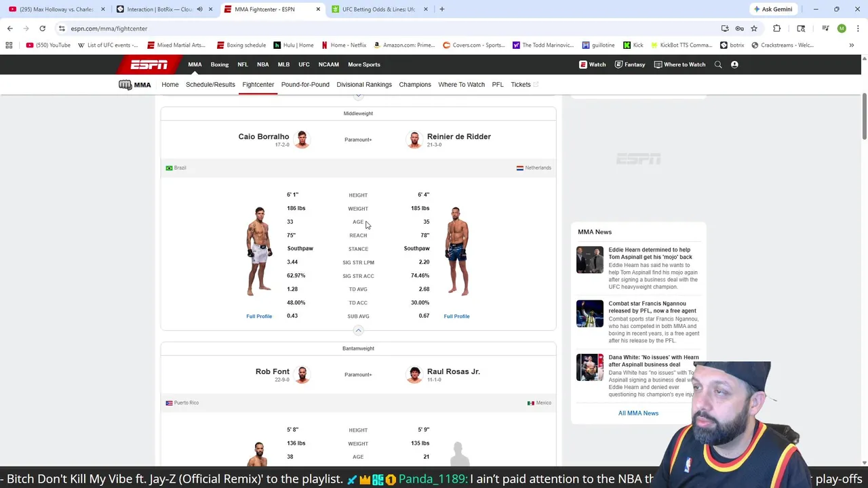Open More Sports menu
The width and height of the screenshot is (868, 488).
(364, 64)
